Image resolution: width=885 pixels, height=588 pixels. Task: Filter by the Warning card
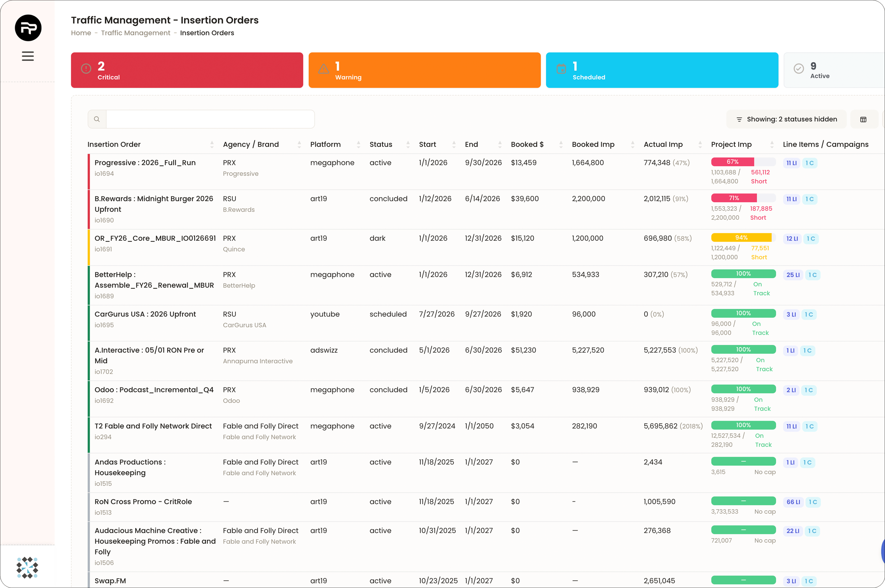tap(425, 70)
